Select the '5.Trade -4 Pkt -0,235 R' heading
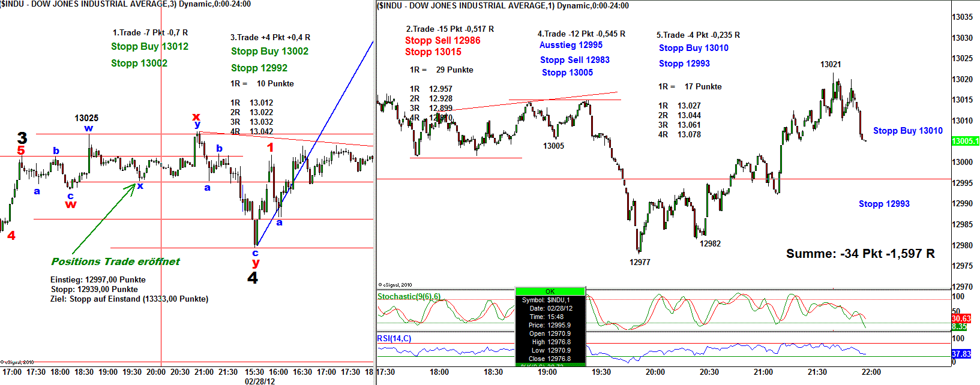 pyautogui.click(x=698, y=35)
